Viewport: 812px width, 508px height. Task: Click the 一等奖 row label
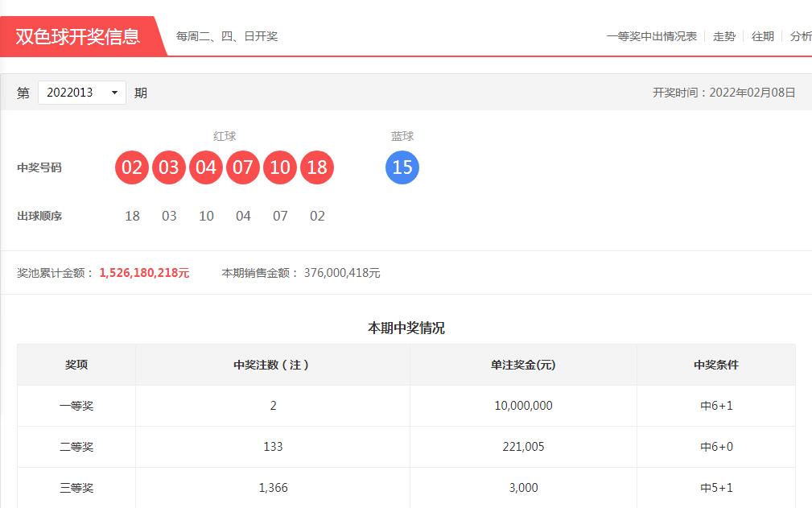pyautogui.click(x=76, y=406)
